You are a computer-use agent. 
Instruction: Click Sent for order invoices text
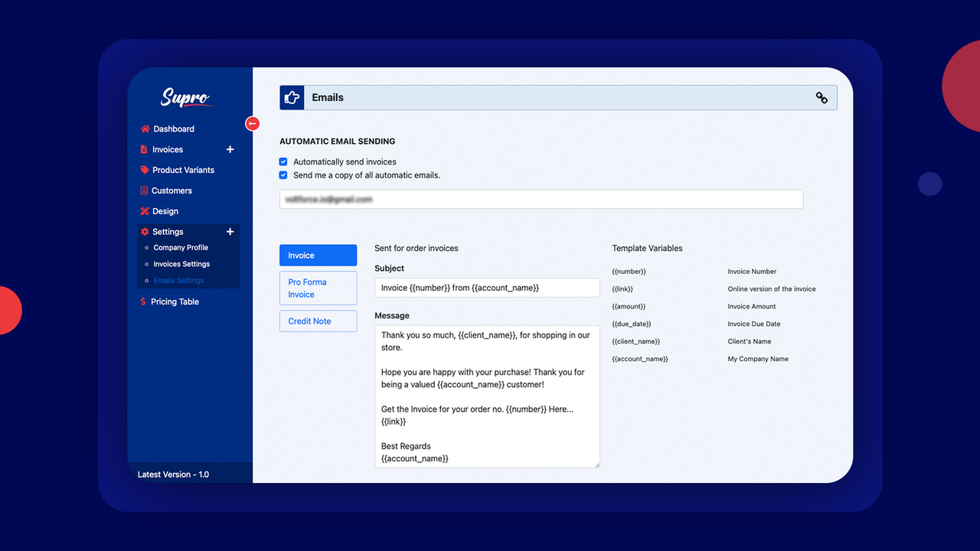click(x=416, y=249)
